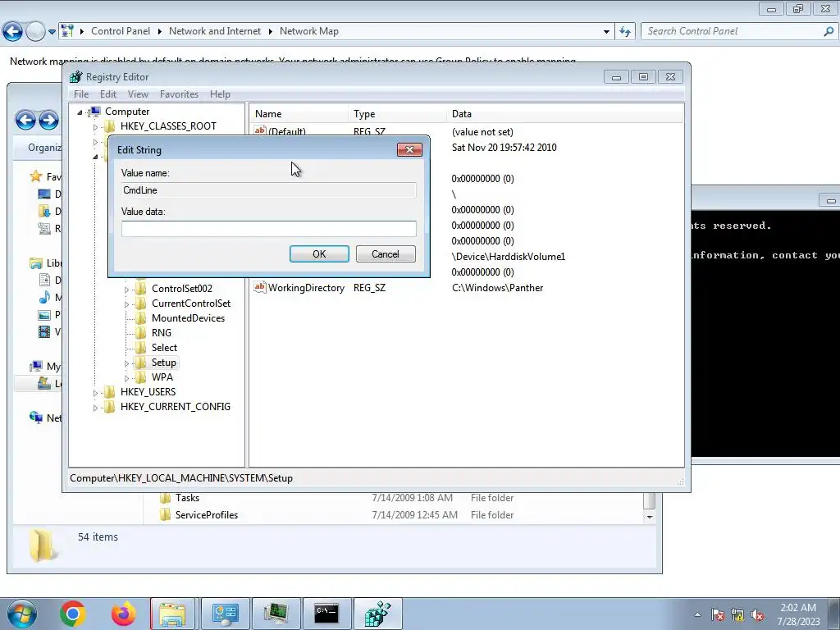
Task: Select the CurrentControlSet folder icon
Action: click(141, 304)
